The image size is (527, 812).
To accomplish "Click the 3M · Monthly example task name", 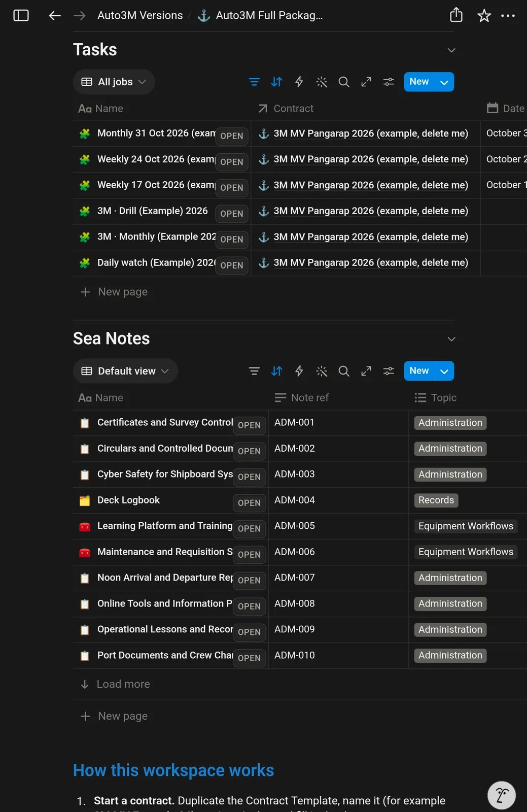I will click(x=156, y=237).
